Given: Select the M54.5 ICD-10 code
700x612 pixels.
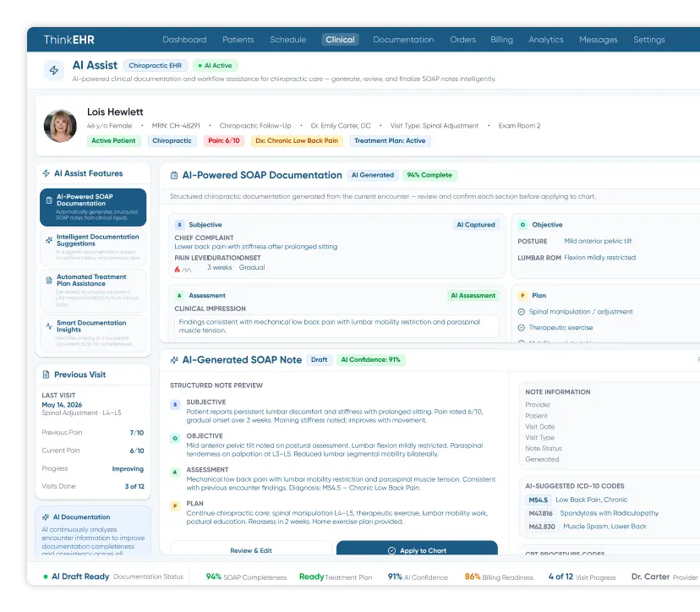Looking at the screenshot, I should (539, 500).
